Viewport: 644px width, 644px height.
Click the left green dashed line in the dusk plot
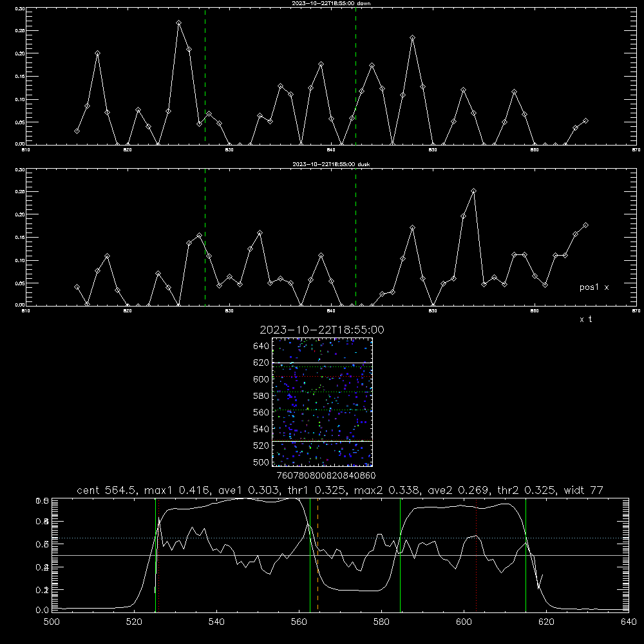(x=205, y=237)
